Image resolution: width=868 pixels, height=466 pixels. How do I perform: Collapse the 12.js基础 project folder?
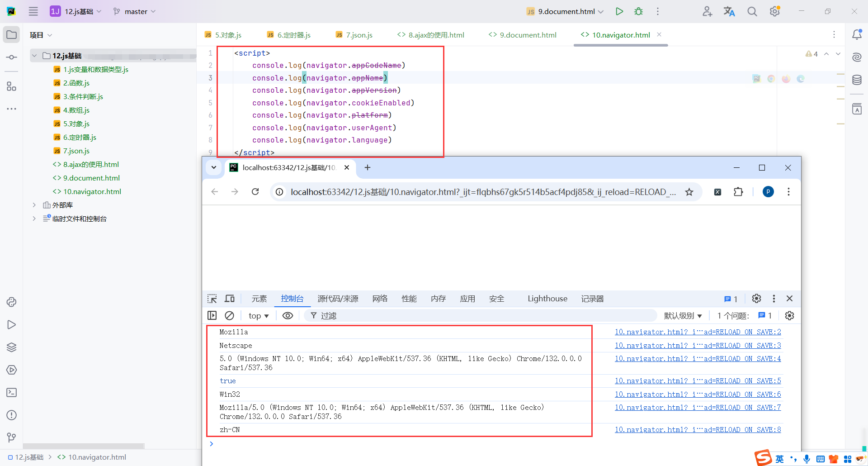(x=34, y=56)
